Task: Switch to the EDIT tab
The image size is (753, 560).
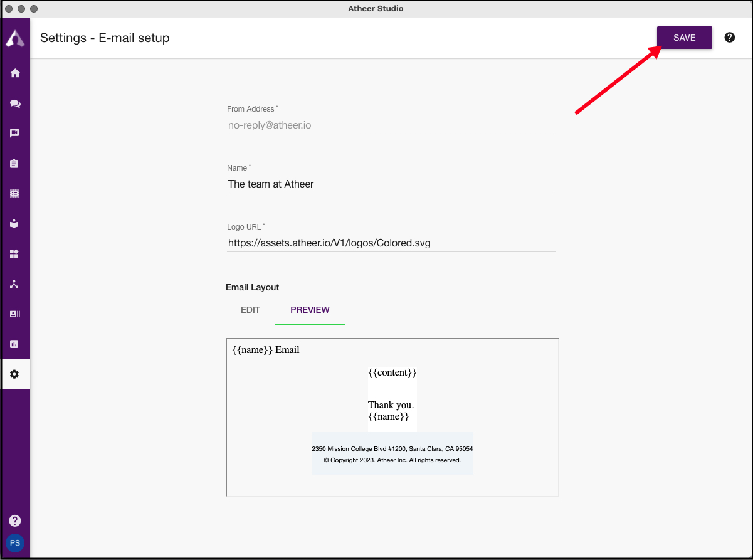Action: coord(250,310)
